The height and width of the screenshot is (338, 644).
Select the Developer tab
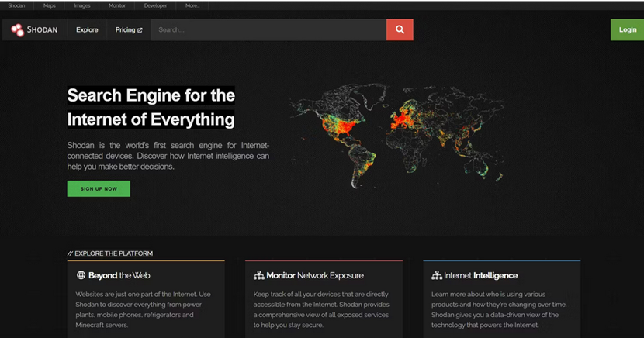155,5
